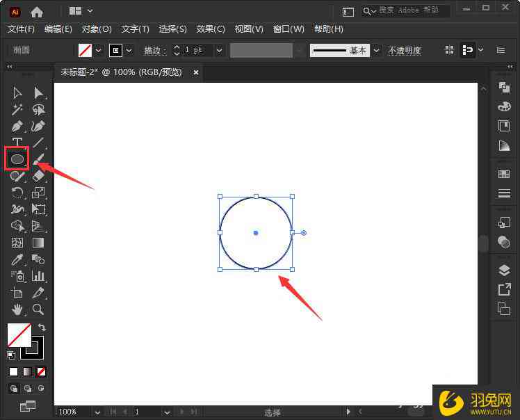Select the Scale tool
The height and width of the screenshot is (420, 520).
coord(38,193)
